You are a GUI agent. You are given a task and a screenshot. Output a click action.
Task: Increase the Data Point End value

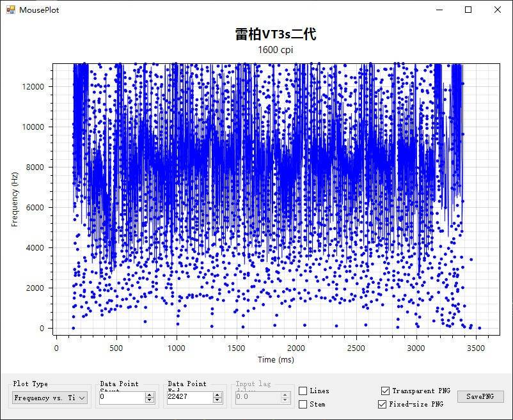click(x=217, y=395)
